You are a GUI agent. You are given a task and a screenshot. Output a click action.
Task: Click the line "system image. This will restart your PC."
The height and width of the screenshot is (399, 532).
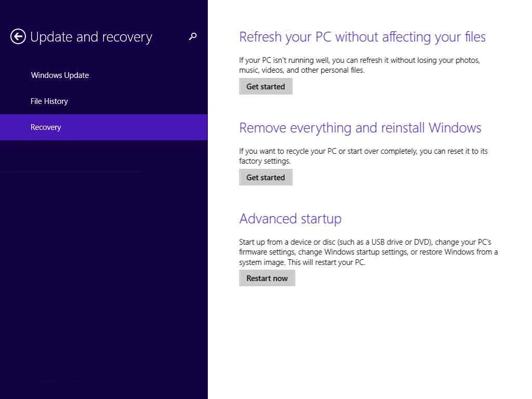pyautogui.click(x=302, y=262)
